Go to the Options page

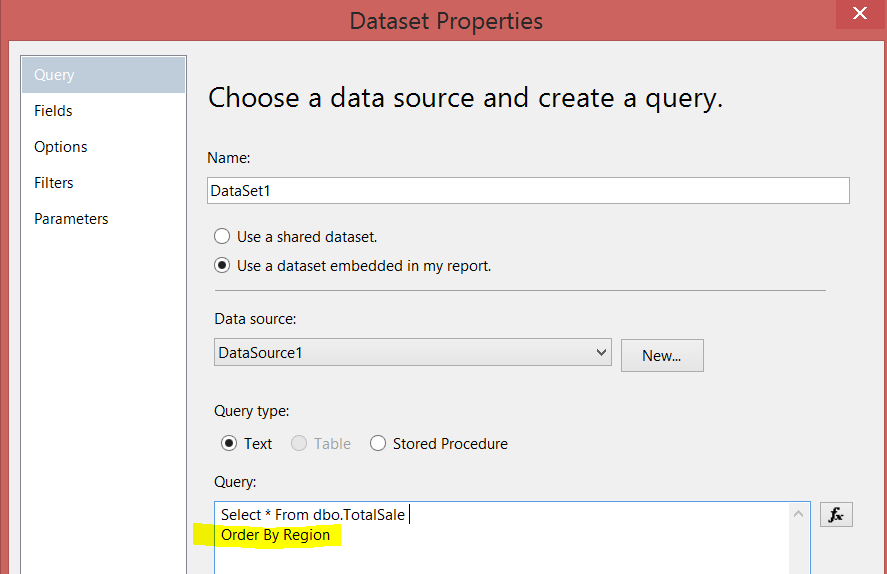pyautogui.click(x=61, y=147)
